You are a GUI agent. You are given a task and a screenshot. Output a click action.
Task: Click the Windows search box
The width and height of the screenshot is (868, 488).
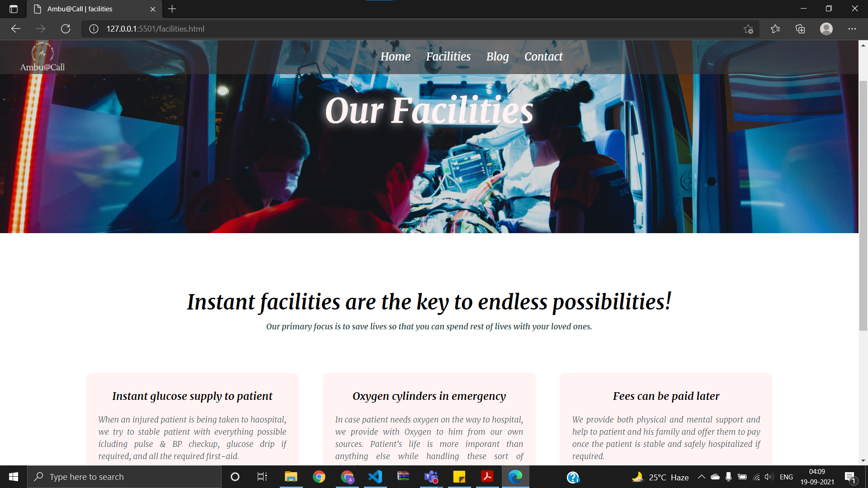point(124,477)
